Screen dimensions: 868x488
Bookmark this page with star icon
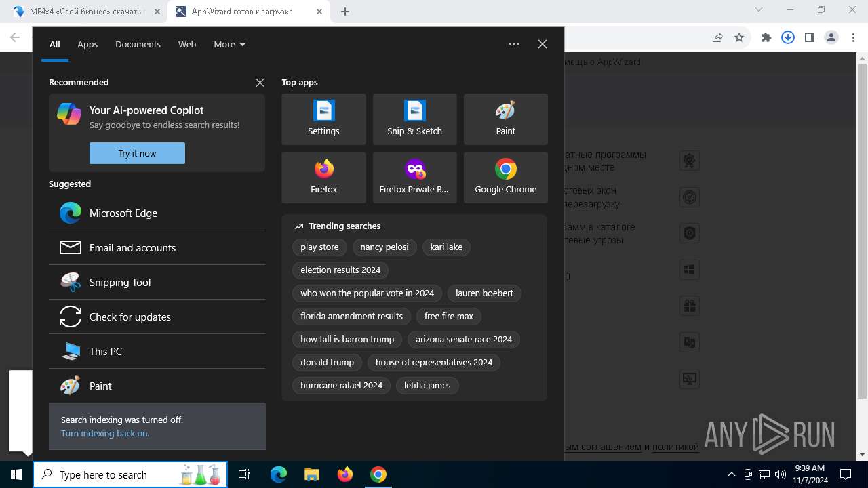pyautogui.click(x=739, y=38)
